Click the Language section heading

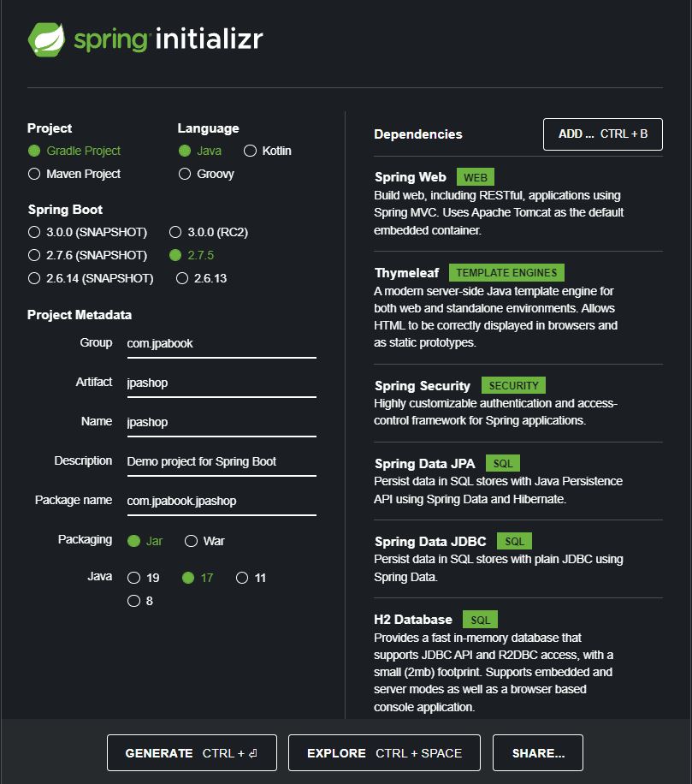pyautogui.click(x=209, y=128)
